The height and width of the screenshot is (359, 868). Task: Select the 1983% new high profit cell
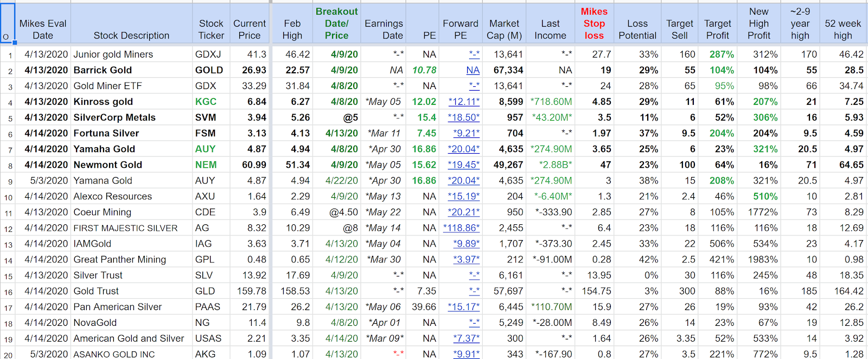pyautogui.click(x=759, y=259)
